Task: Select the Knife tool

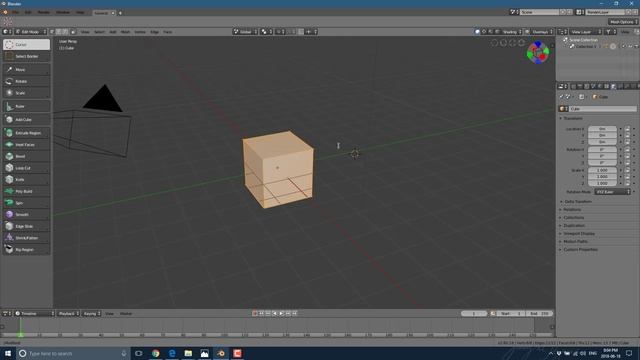Action: pos(27,180)
